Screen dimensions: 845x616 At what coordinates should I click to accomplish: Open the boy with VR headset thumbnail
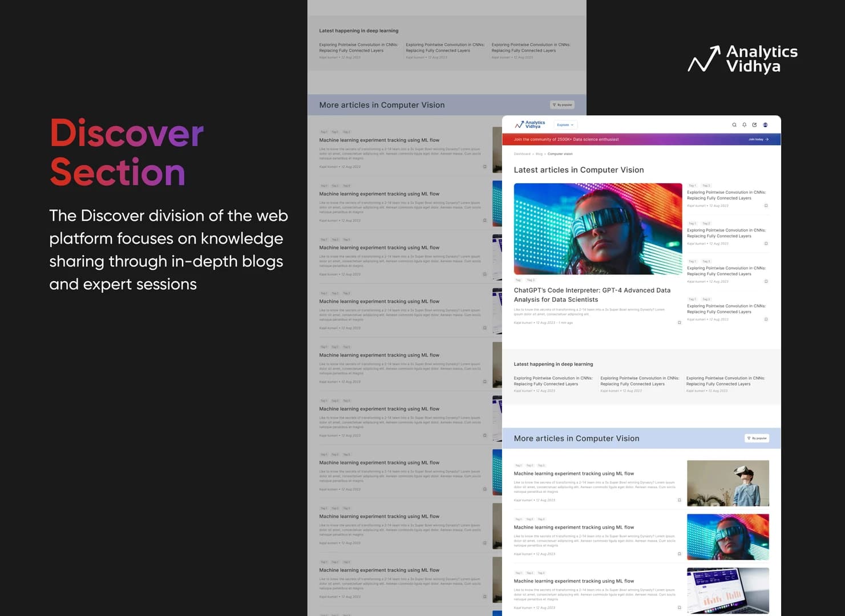728,483
